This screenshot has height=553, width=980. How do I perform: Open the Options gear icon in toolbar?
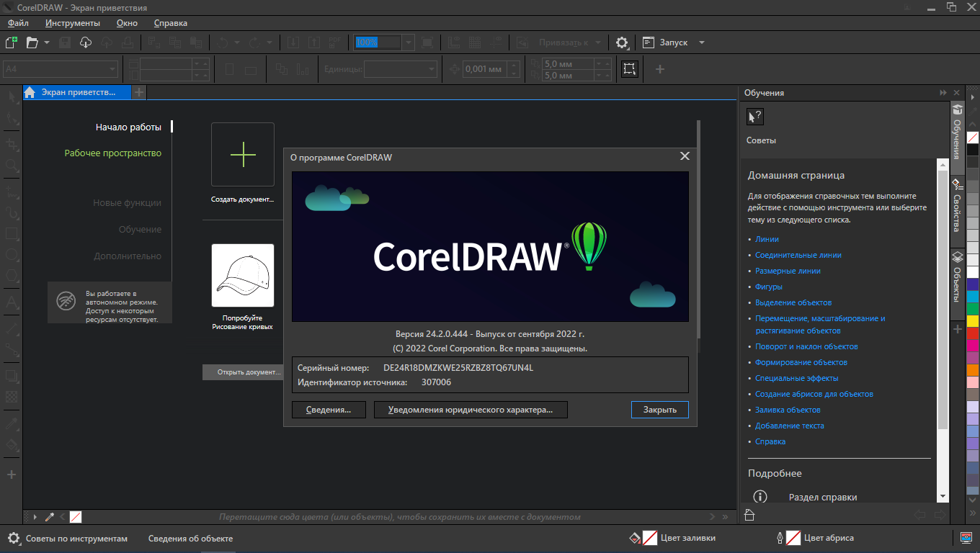coord(622,42)
